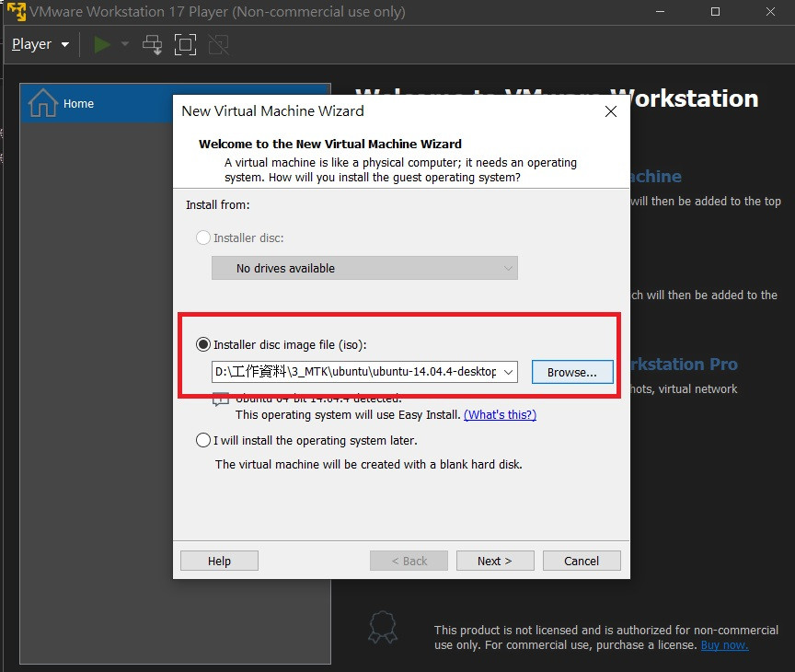Screen dimensions: 795x672
Task: Click the Browse... button
Action: pos(572,372)
